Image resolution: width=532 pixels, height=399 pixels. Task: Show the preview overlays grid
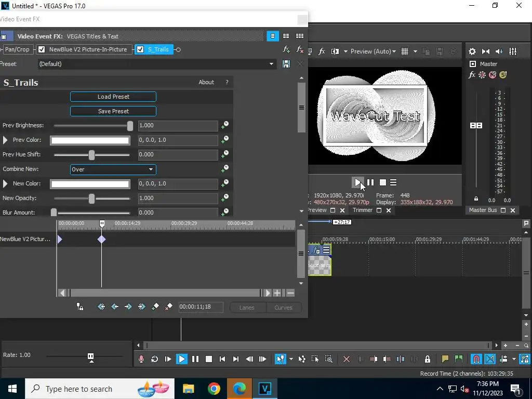click(404, 51)
